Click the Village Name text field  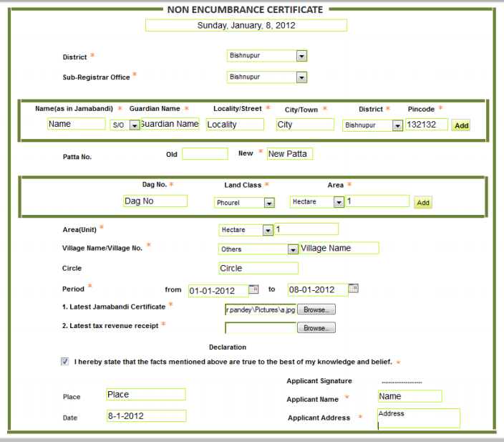pos(339,248)
